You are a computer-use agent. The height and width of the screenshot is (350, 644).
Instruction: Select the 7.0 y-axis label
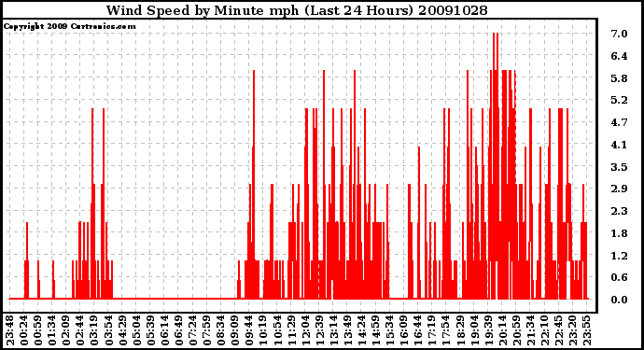point(619,34)
